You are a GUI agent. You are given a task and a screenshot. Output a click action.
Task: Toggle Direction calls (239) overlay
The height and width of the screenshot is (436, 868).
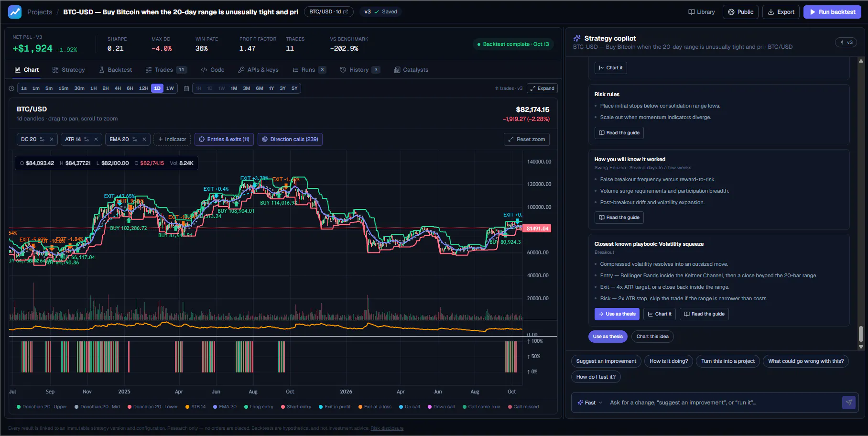pyautogui.click(x=290, y=139)
